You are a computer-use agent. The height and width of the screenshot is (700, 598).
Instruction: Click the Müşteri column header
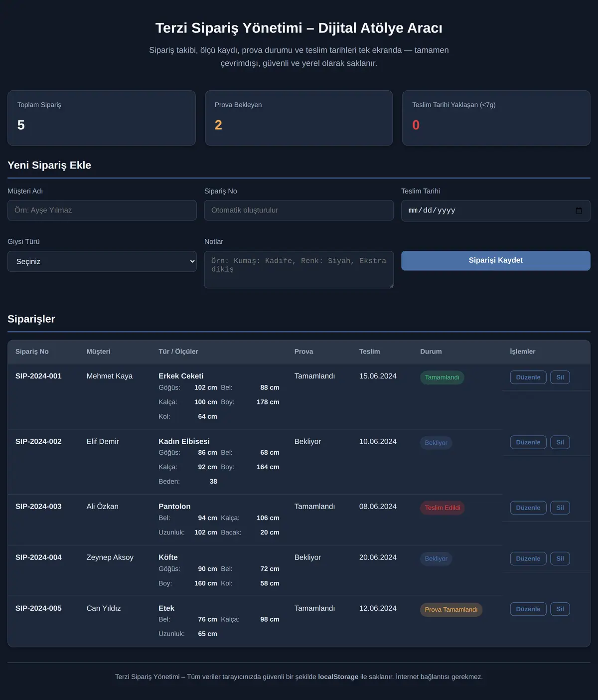(x=98, y=351)
